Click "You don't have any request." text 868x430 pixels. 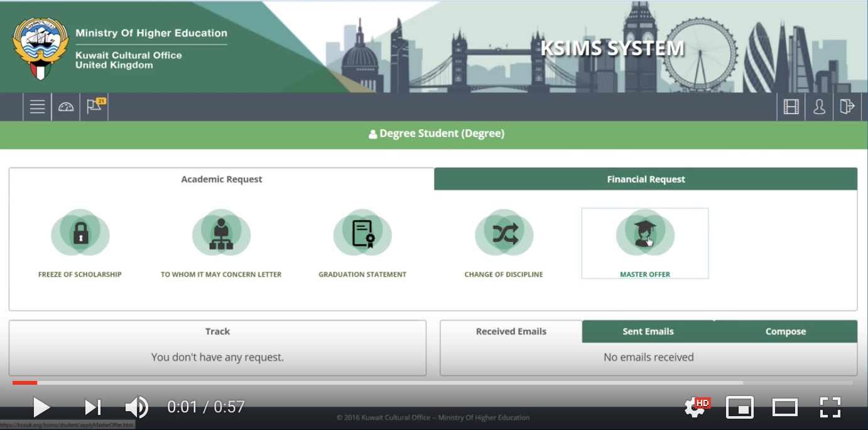[x=217, y=357]
